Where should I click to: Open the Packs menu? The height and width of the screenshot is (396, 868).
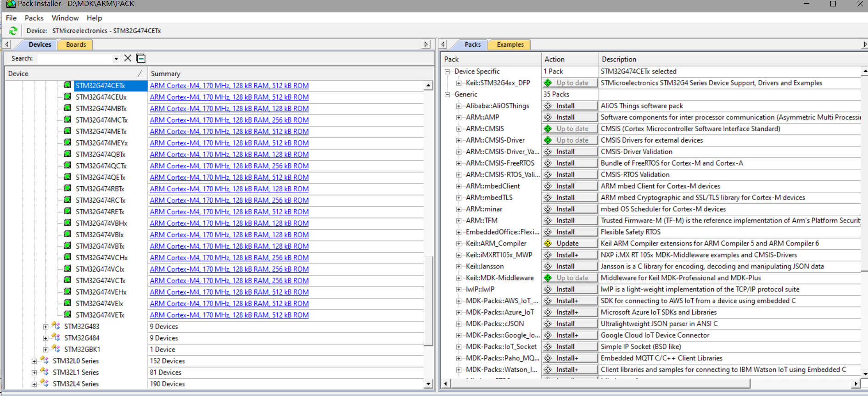[34, 18]
